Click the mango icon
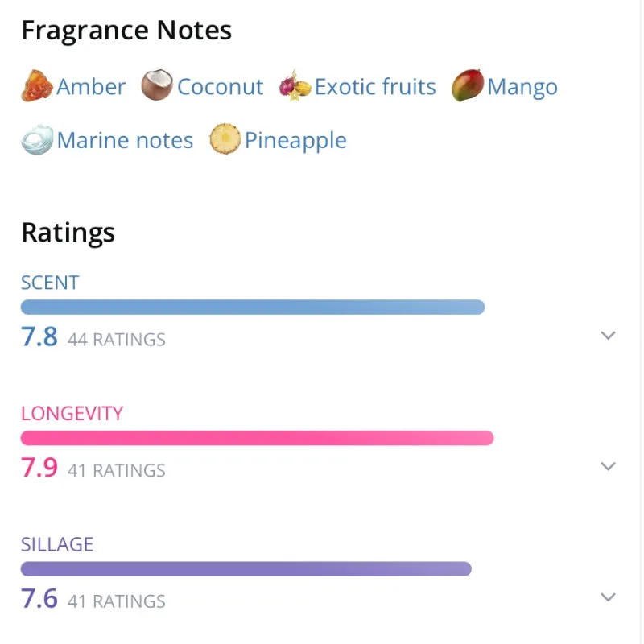 (x=467, y=86)
